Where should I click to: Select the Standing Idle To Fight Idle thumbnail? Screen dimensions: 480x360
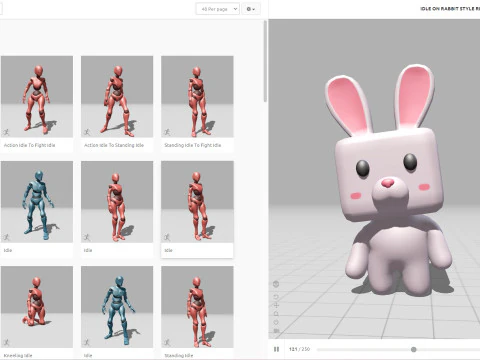197,97
